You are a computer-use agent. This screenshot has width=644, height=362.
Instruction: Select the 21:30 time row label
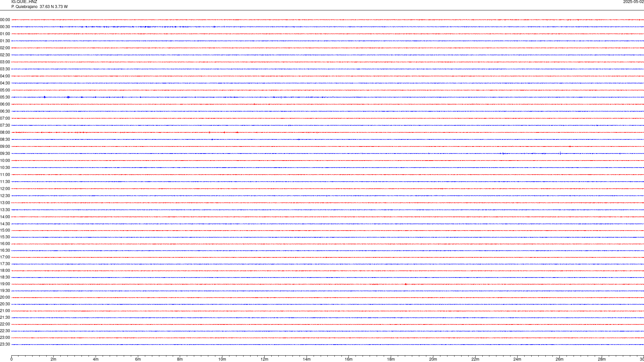(5, 317)
